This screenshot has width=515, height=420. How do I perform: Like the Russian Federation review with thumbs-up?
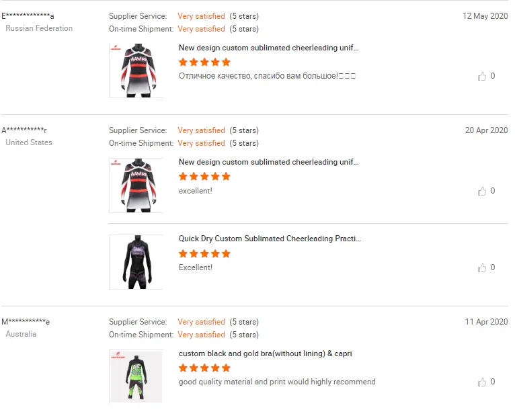pyautogui.click(x=482, y=77)
